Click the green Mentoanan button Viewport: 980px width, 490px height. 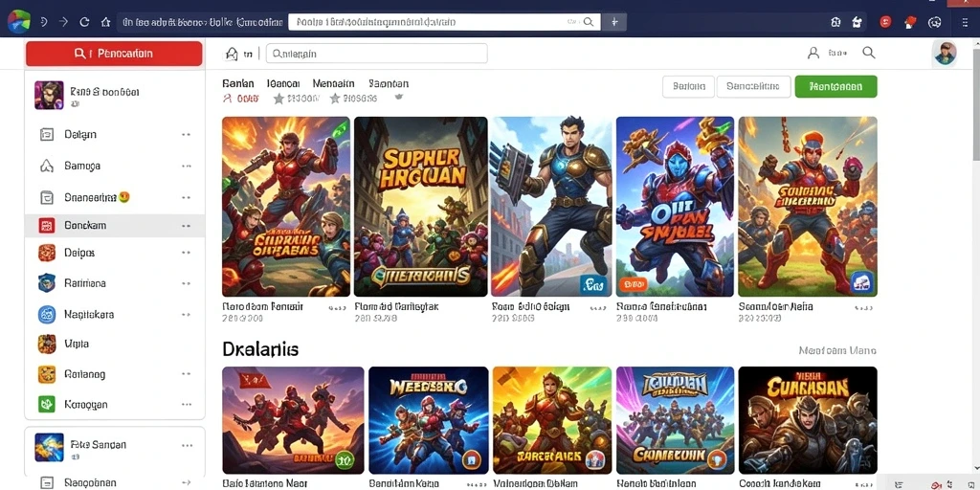click(x=835, y=87)
